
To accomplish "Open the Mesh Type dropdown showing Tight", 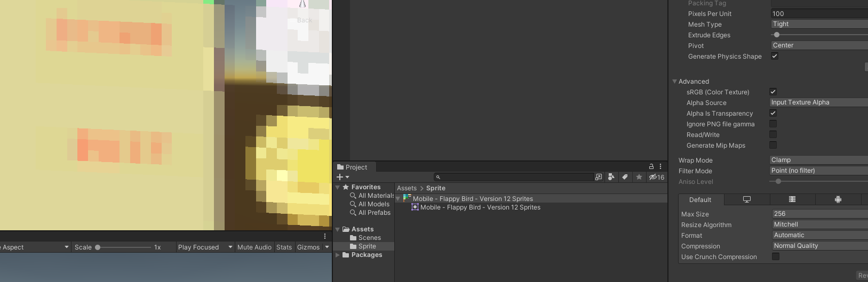I will pos(819,24).
